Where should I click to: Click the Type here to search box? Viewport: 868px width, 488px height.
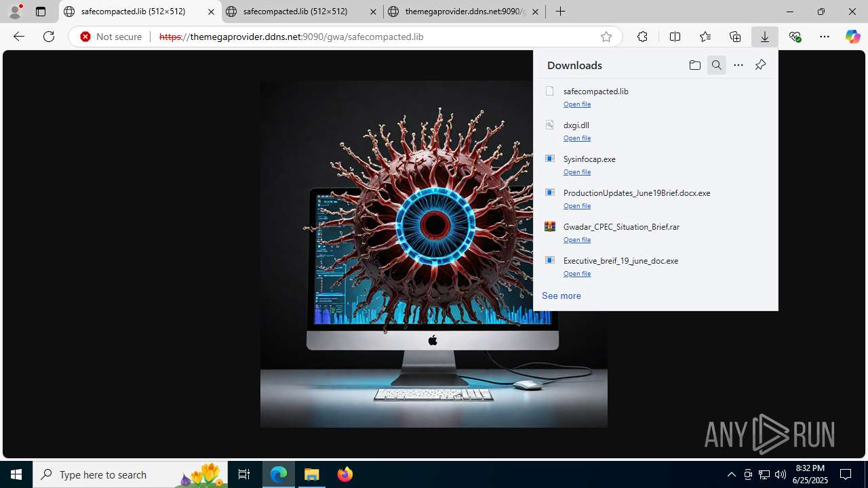[130, 474]
